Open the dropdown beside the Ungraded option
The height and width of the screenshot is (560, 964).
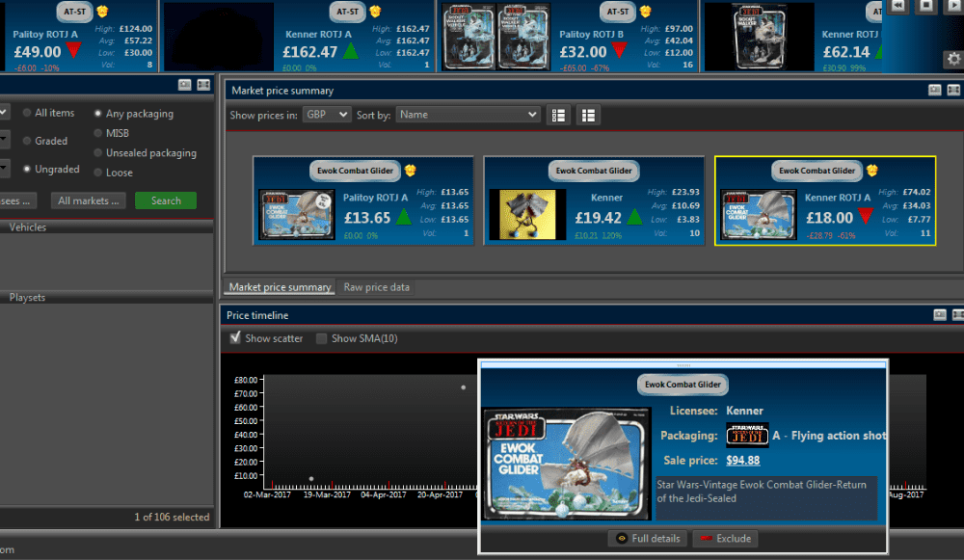(x=4, y=168)
